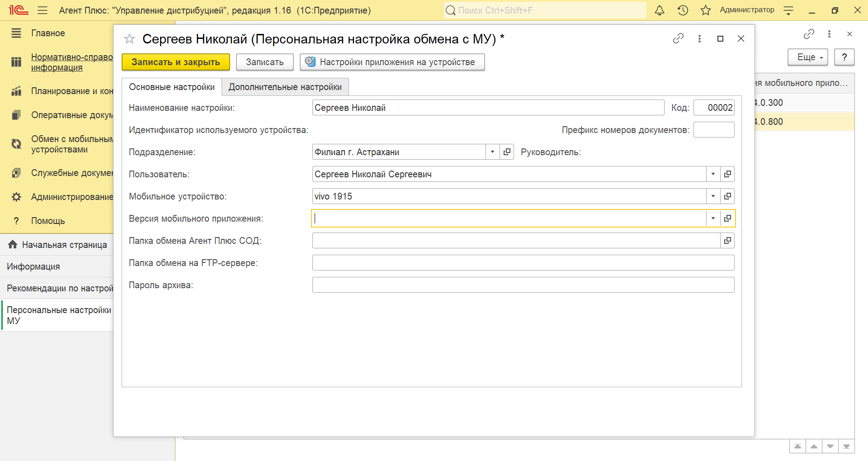Expand Пользователь dropdown arrow
Screen dimensions: 868x461
coord(713,174)
